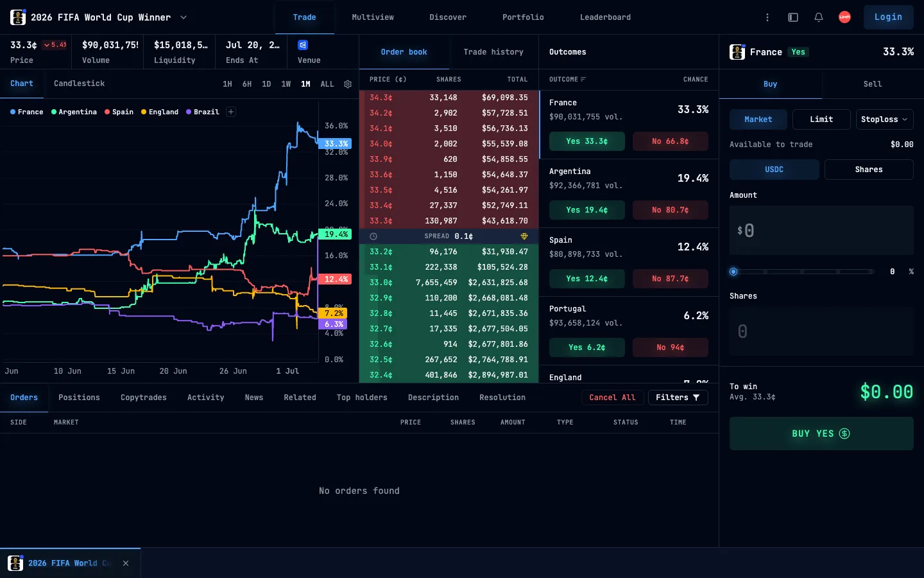
Task: Toggle the sidebar panel layout icon
Action: point(793,17)
